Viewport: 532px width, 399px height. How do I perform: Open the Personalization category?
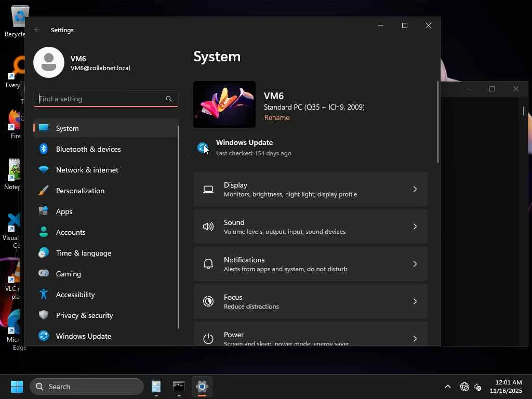(105, 190)
